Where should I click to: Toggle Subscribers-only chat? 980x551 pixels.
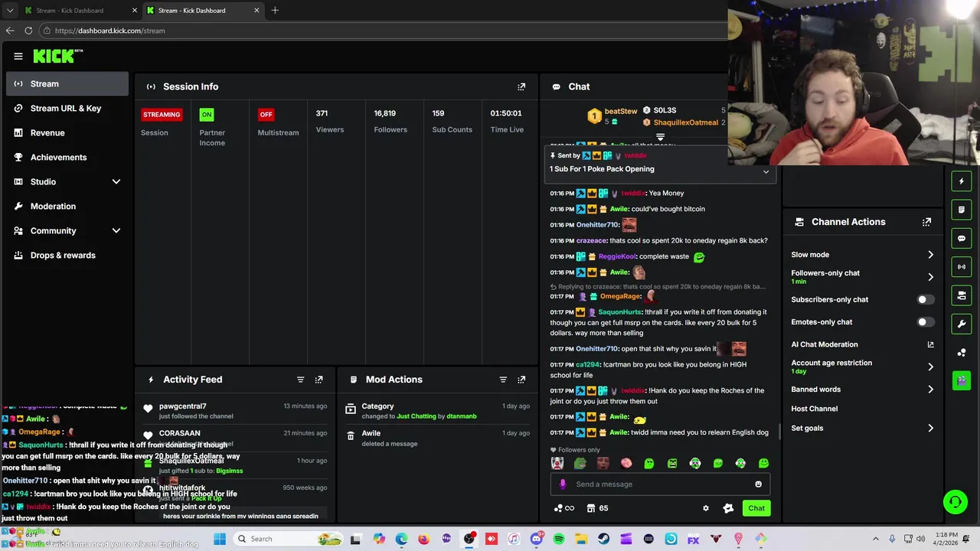click(926, 300)
